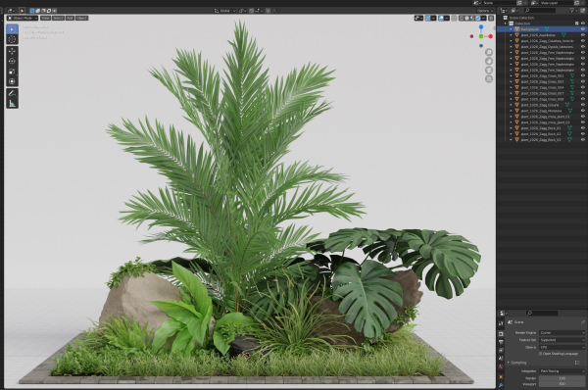Screen dimensions: 588x390
Task: Toggle camera view navigation button
Action: 489,71
